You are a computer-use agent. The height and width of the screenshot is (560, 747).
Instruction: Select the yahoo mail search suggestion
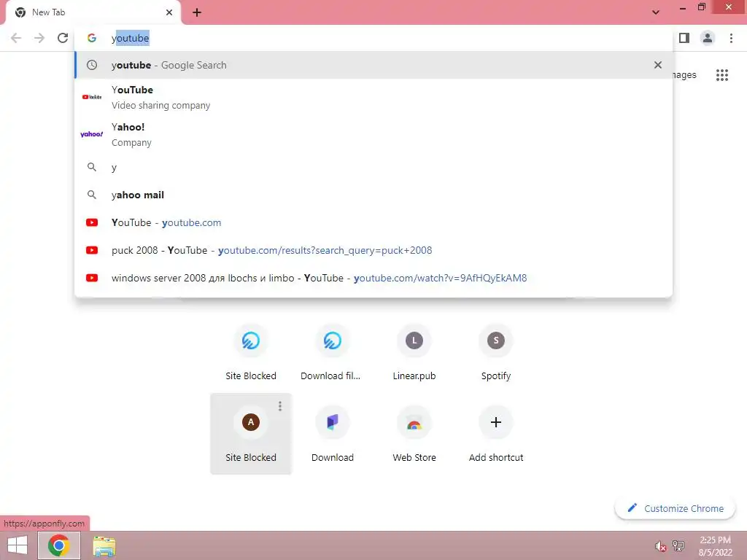373,195
